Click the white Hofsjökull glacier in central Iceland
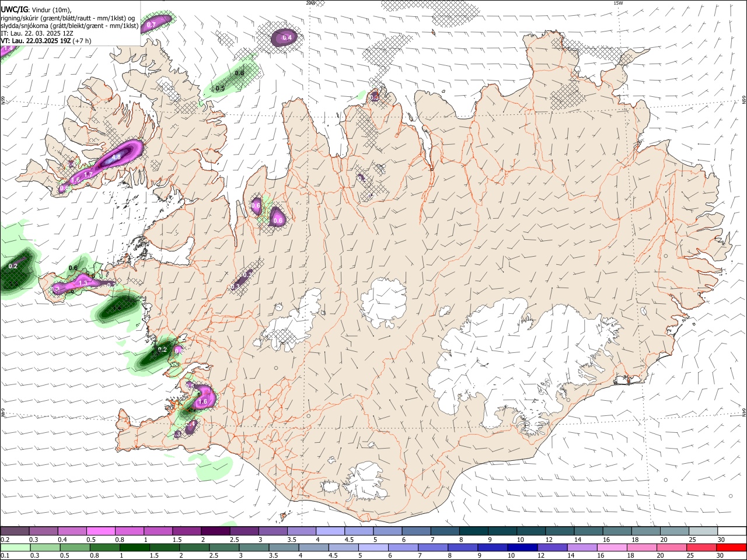The width and height of the screenshot is (747, 560). pos(383,303)
